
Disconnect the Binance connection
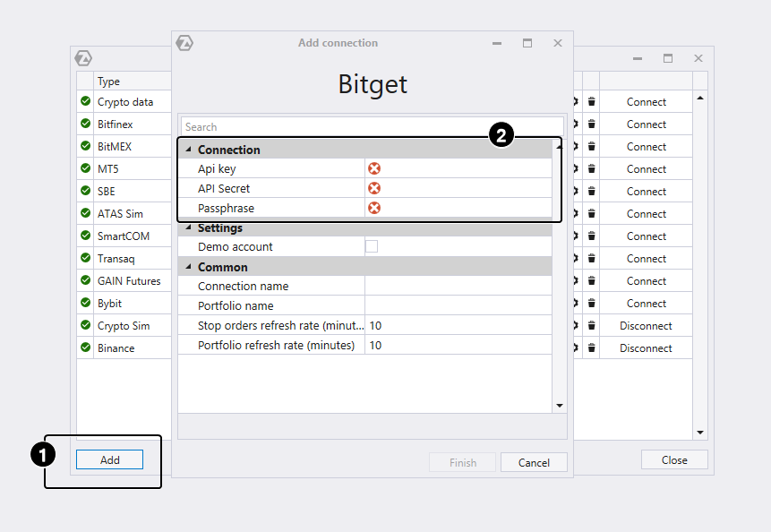[646, 348]
